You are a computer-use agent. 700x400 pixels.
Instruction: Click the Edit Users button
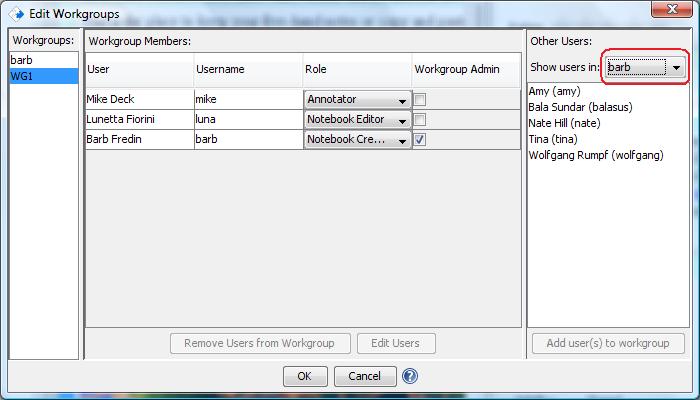tap(396, 343)
